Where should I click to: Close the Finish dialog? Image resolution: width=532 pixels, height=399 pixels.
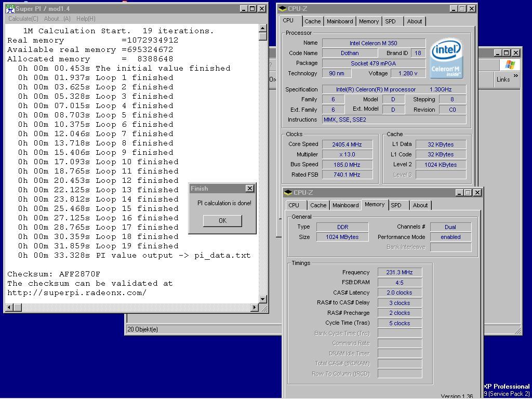coord(250,188)
